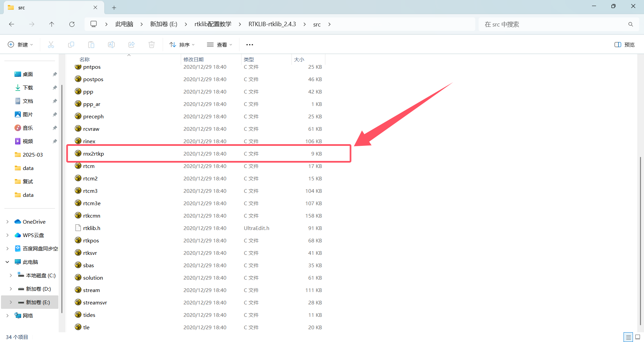Go up to the parent folder
This screenshot has height=342, width=644.
52,24
